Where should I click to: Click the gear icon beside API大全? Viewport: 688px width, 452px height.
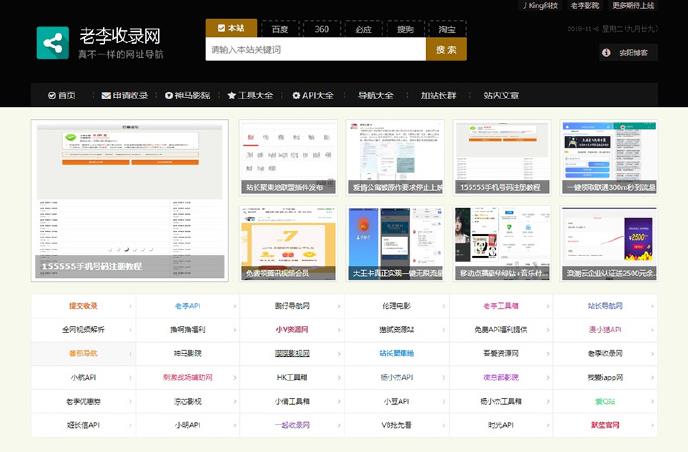point(296,95)
